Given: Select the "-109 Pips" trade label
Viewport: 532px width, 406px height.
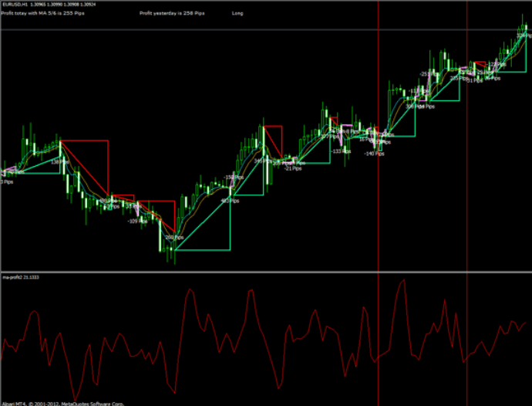Looking at the screenshot, I should coord(137,222).
